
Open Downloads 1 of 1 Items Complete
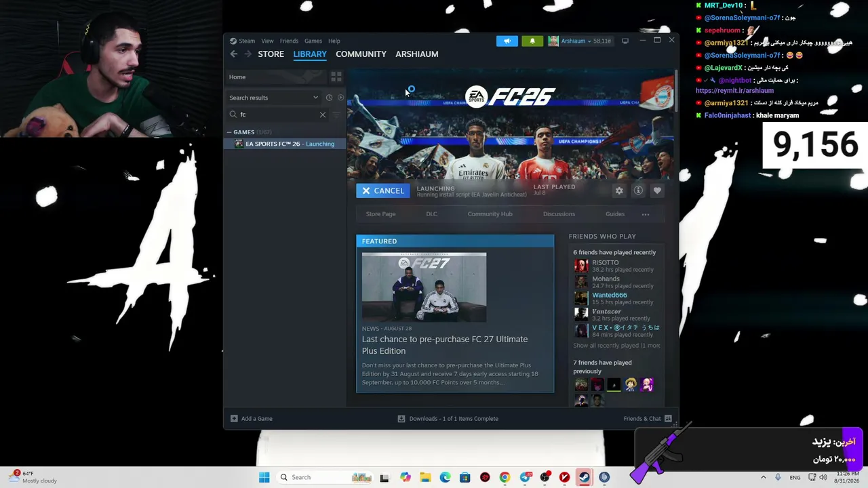pyautogui.click(x=454, y=419)
